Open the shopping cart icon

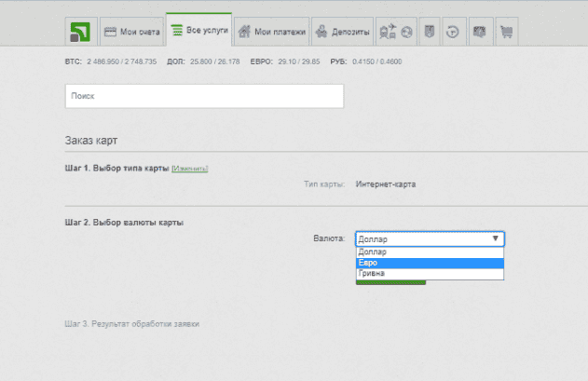click(x=506, y=32)
